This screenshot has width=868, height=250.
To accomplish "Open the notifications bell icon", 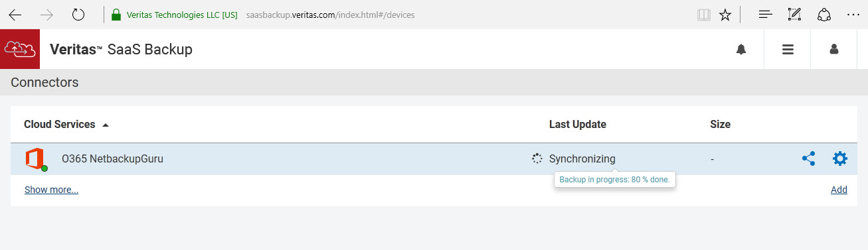I will pos(741,49).
